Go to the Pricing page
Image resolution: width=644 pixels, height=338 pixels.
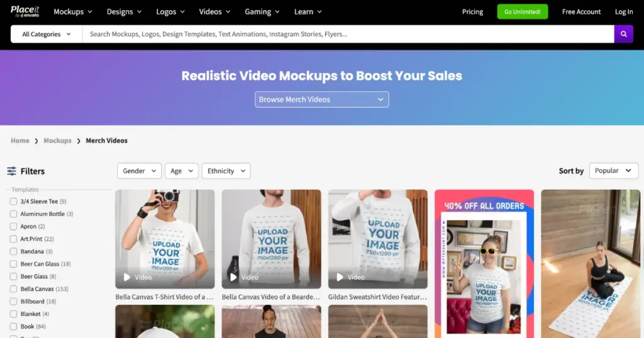coord(472,12)
